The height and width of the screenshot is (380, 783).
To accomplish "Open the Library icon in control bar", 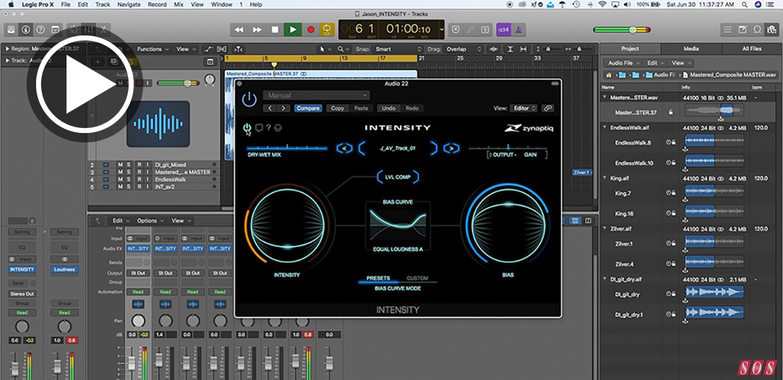I will pyautogui.click(x=10, y=29).
